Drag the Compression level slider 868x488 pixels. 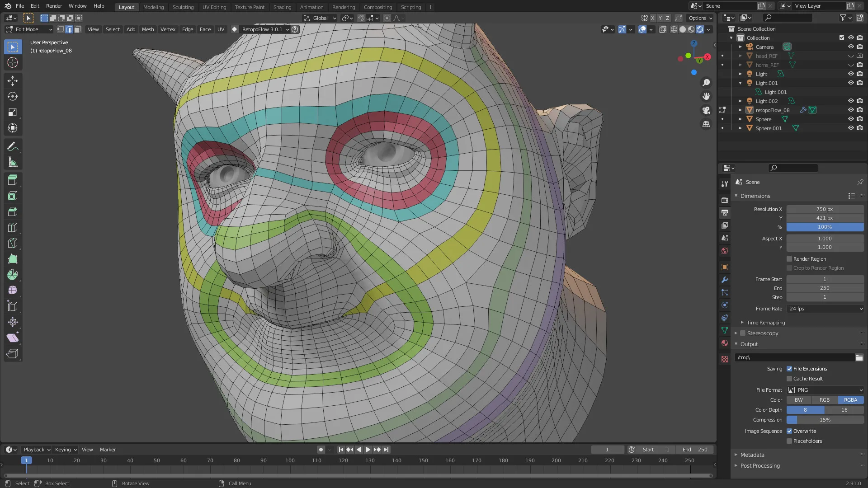click(825, 419)
